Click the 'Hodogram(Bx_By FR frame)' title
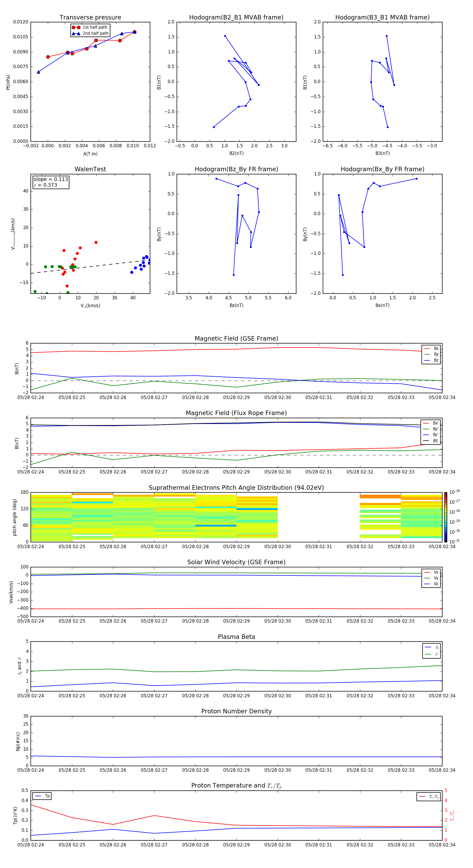473x868 pixels. click(382, 169)
